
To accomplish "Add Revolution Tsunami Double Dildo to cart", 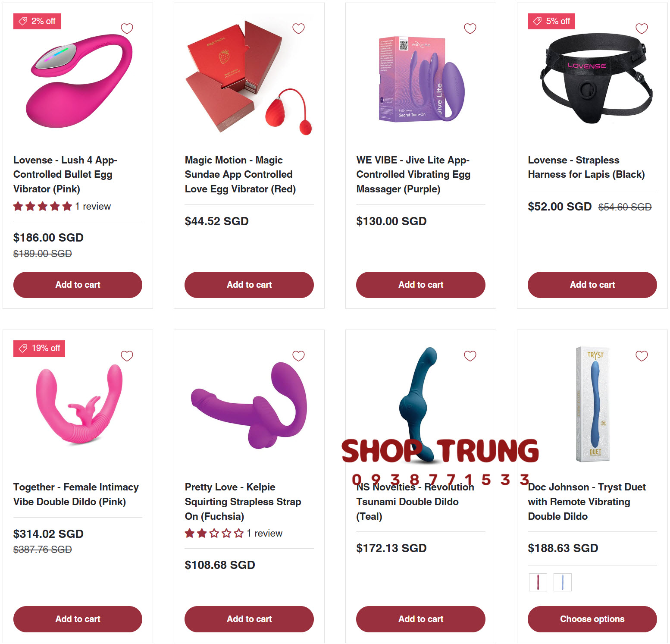I will coord(421,619).
